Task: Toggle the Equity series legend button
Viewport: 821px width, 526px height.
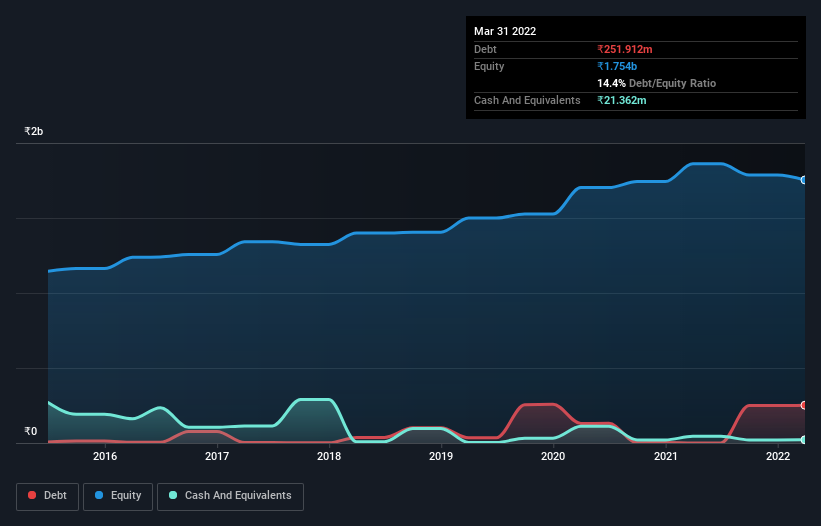Action: [118, 496]
